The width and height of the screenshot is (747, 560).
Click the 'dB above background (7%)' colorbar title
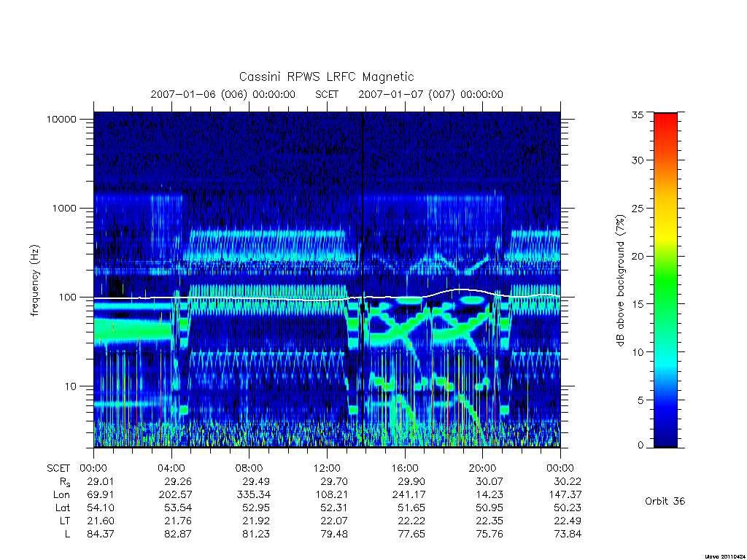click(620, 281)
